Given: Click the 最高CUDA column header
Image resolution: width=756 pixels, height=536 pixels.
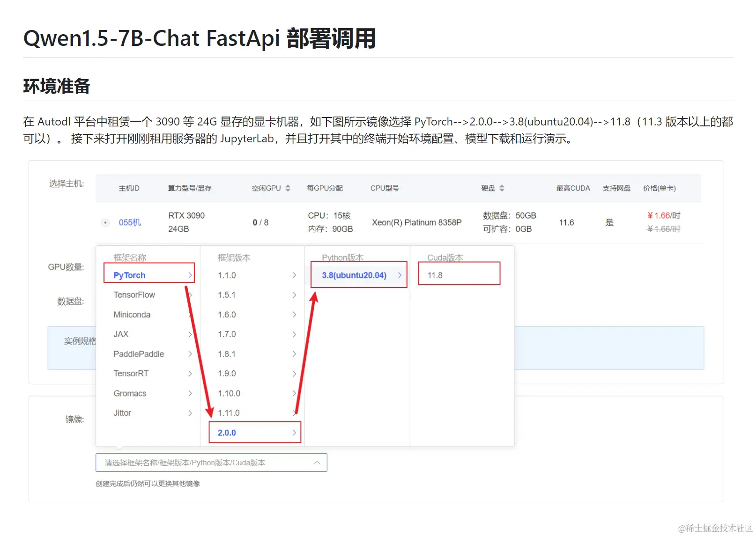Looking at the screenshot, I should [573, 188].
